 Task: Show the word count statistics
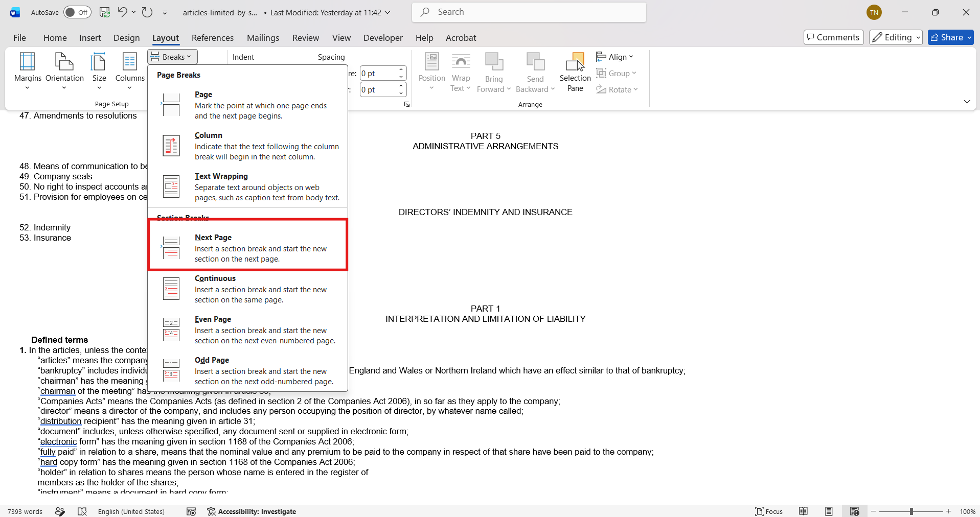(x=25, y=511)
